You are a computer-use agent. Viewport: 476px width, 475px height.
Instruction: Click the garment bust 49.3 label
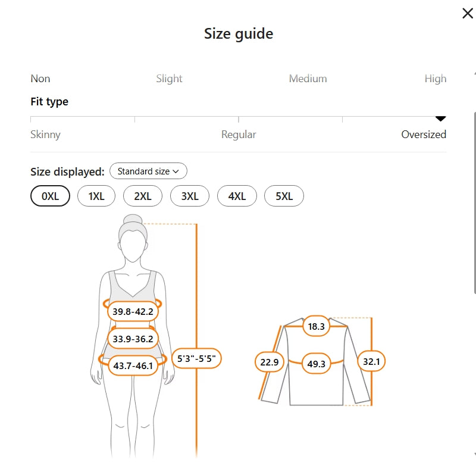pos(316,363)
